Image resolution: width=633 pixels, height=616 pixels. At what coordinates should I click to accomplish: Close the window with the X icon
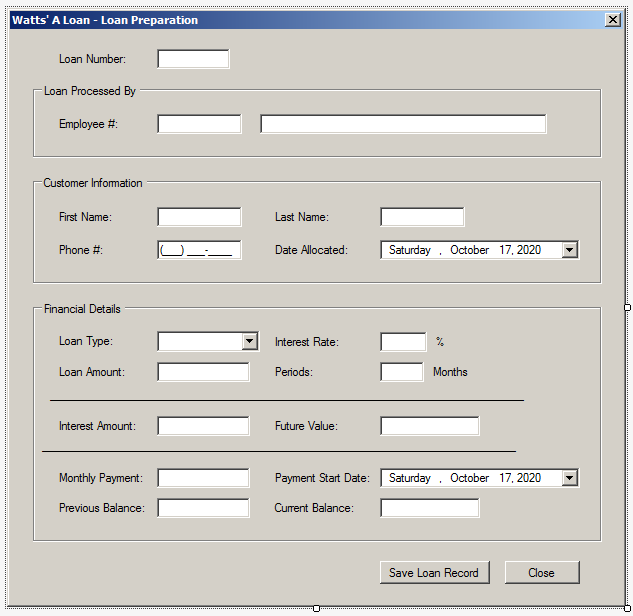(613, 20)
